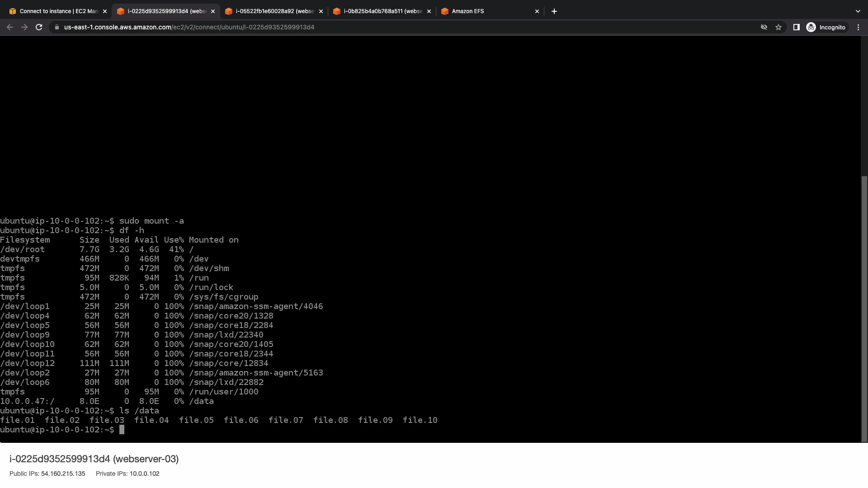Screen dimensions: 868x488
Task: Click the site lock icon
Action: click(57, 27)
